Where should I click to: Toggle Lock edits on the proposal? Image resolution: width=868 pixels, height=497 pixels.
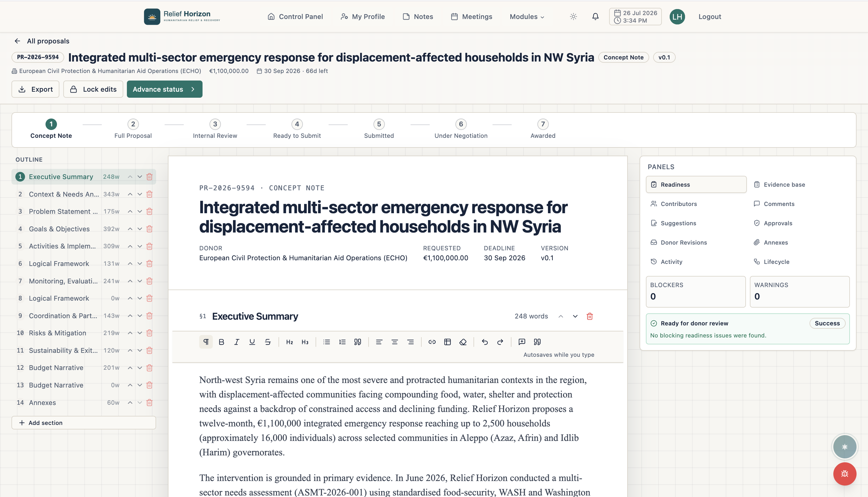coord(93,89)
